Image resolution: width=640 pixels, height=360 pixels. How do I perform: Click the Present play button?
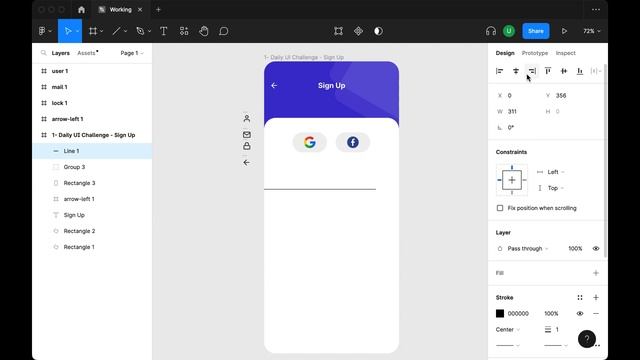(x=564, y=31)
